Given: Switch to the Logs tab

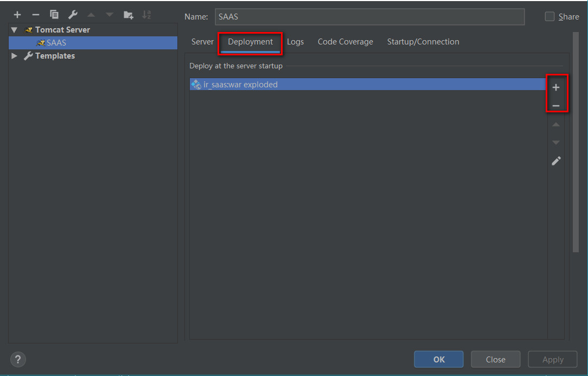Looking at the screenshot, I should 296,41.
